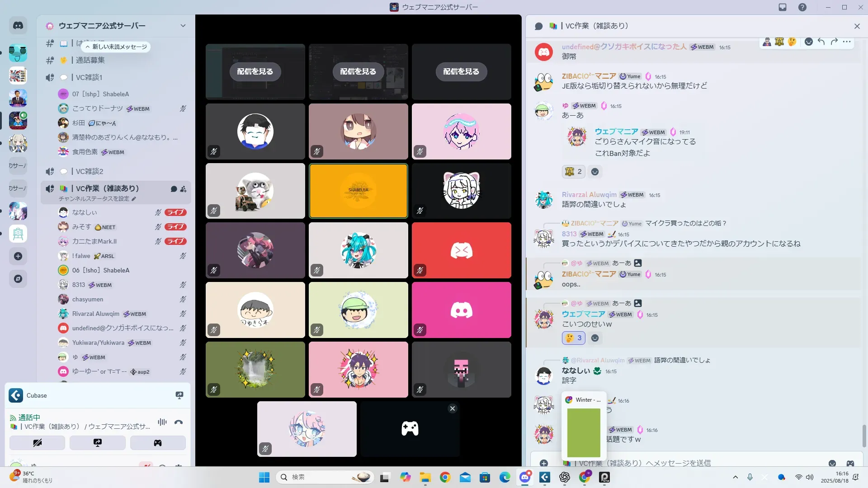
Task: Select the VC雑談2 voice channel
Action: pyautogui.click(x=90, y=171)
